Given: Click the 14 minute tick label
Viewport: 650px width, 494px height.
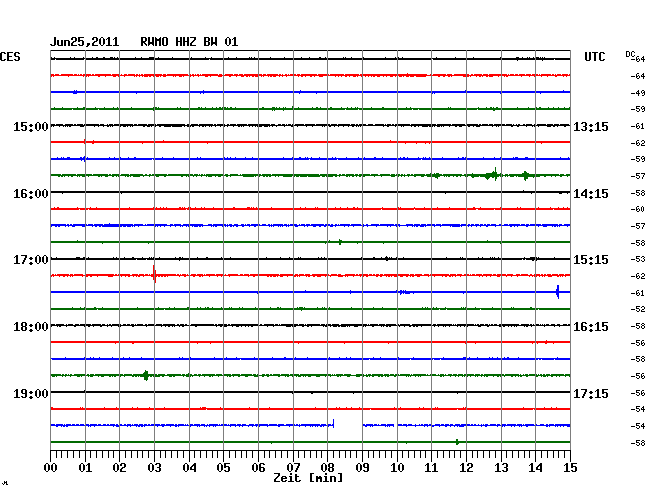Looking at the screenshot, I should 535,468.
